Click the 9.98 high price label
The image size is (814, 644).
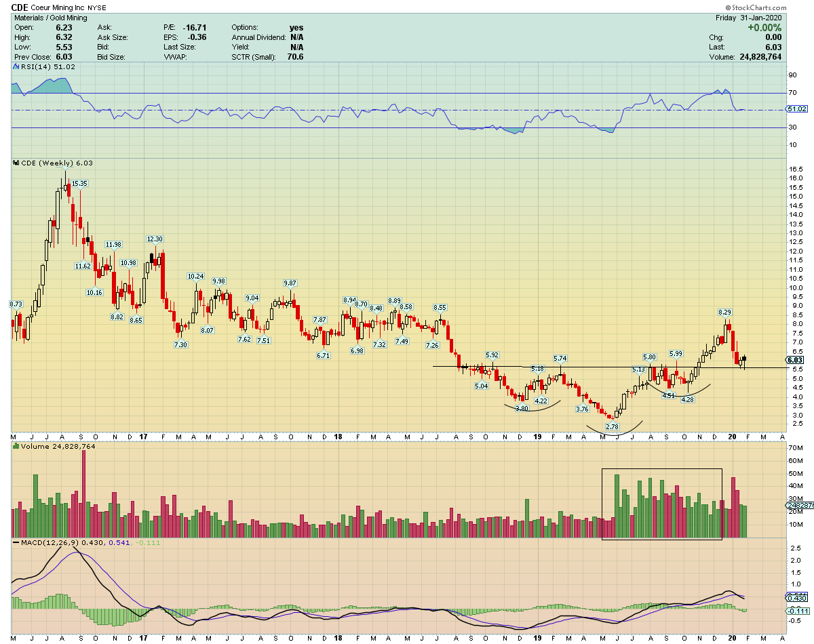pos(219,281)
